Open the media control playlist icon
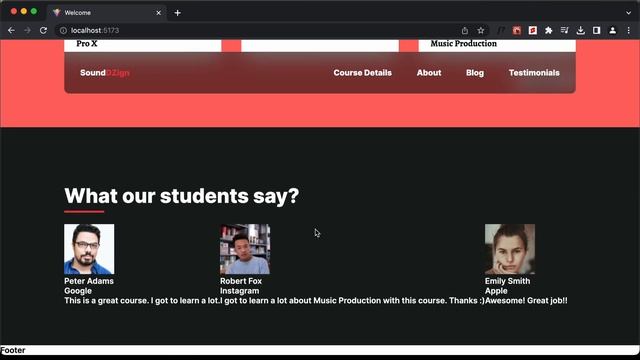Screen dimensions: 640x360 pos(564,31)
